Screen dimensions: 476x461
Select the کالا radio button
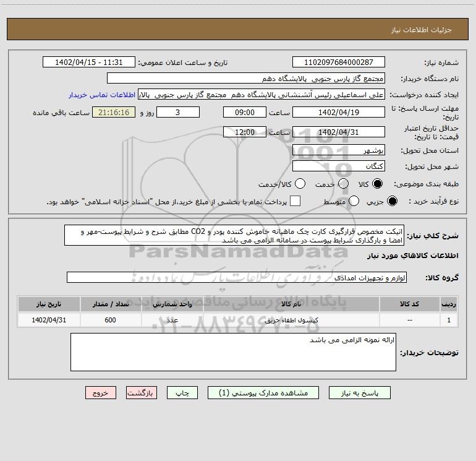(x=377, y=184)
